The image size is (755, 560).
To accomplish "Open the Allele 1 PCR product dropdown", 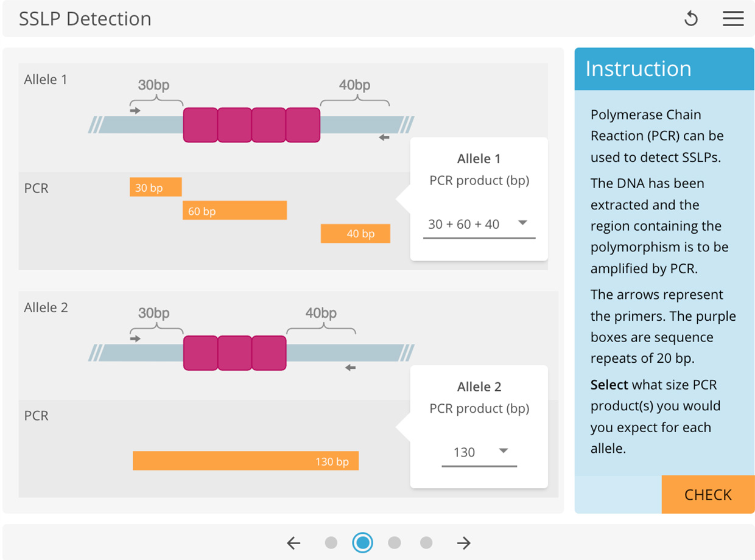I will coord(479,224).
